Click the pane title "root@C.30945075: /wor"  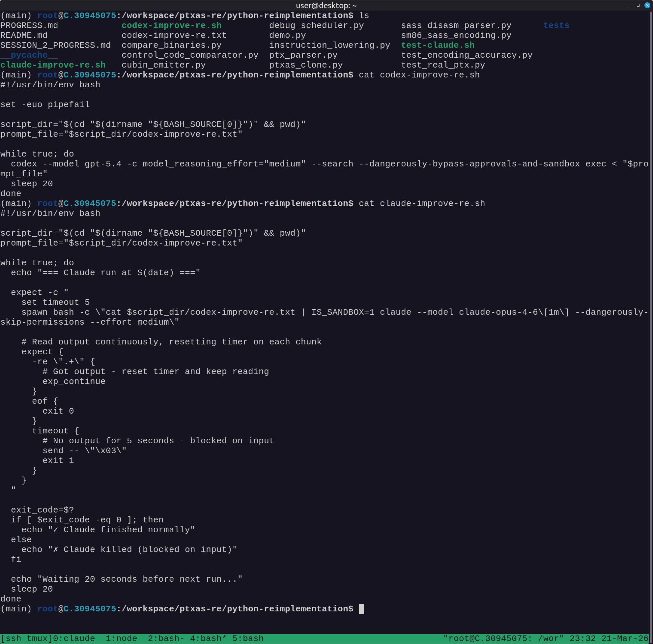click(503, 638)
